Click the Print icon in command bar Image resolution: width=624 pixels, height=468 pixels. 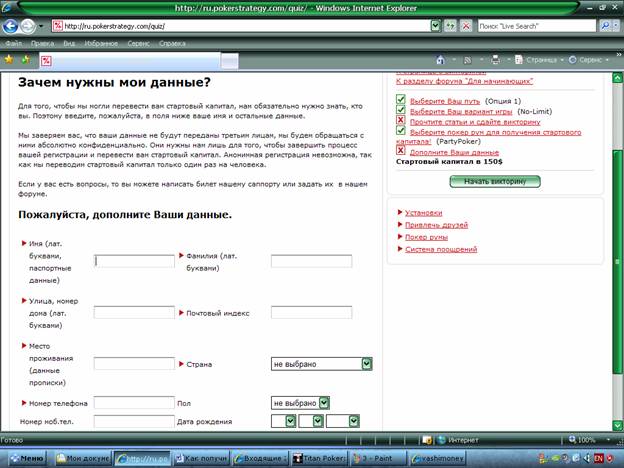(x=495, y=60)
